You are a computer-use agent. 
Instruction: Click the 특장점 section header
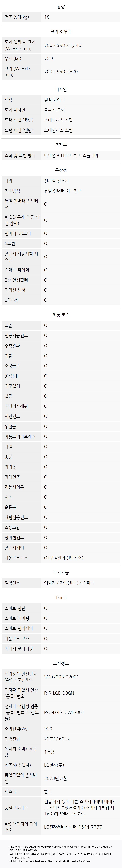click(x=61, y=170)
